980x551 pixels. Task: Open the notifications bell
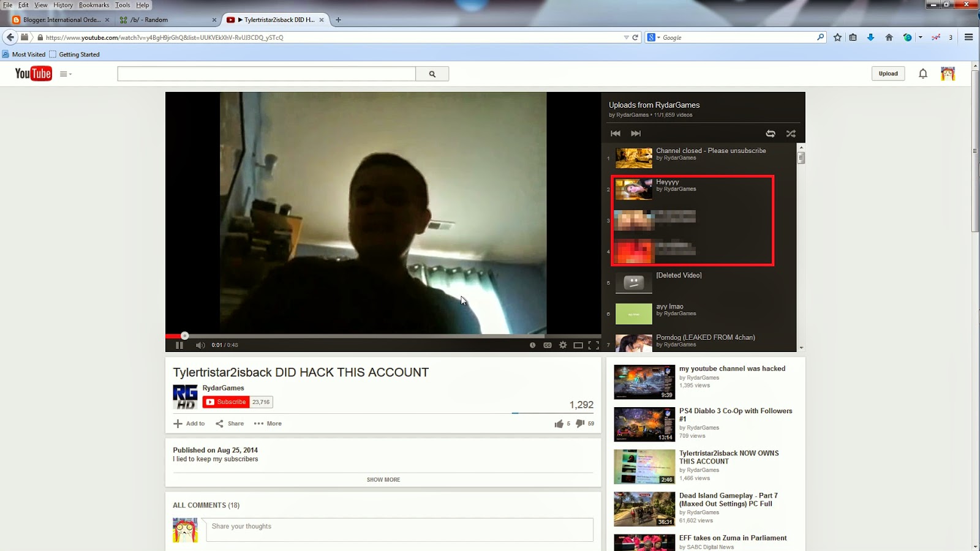pyautogui.click(x=923, y=74)
